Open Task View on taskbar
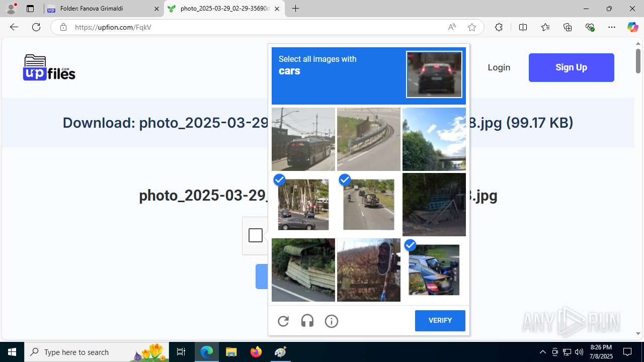644x362 pixels. click(x=181, y=352)
